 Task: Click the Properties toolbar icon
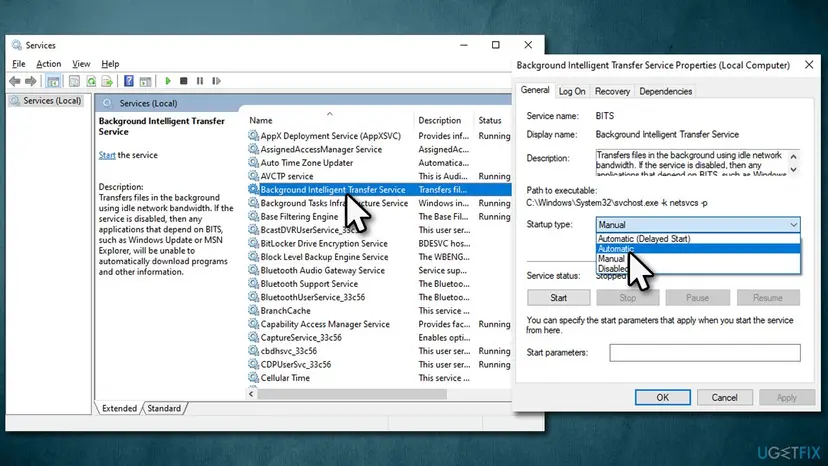pyautogui.click(x=74, y=81)
